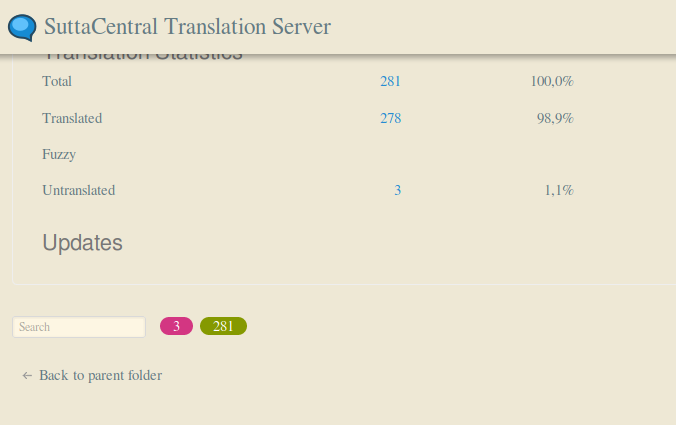Open the Total count 281 link
Image resolution: width=676 pixels, height=425 pixels.
(390, 81)
